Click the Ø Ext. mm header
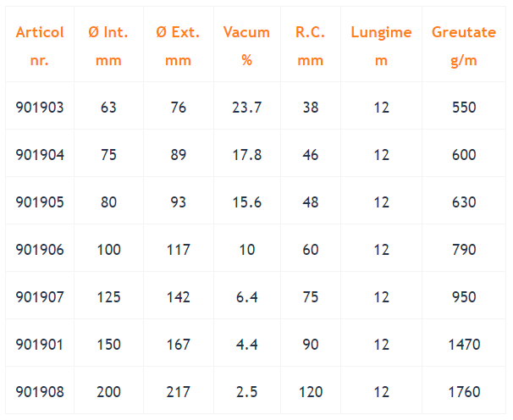 178,46
